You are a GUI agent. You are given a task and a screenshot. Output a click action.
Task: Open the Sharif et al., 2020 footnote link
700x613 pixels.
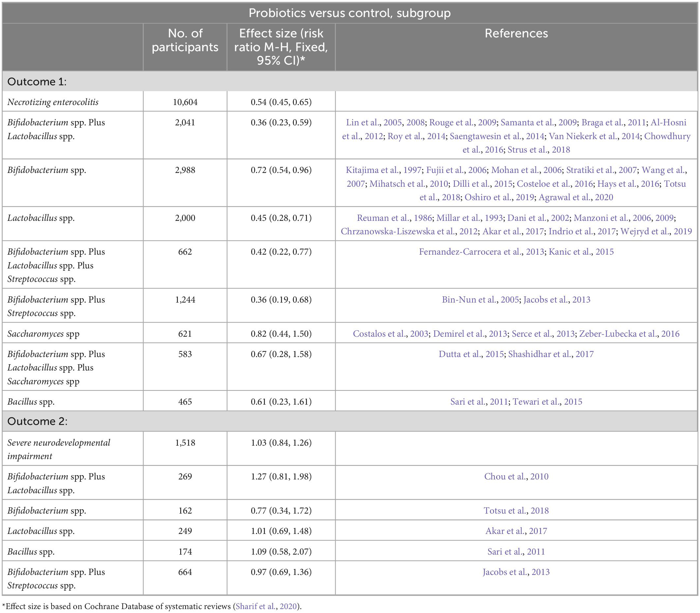[x=267, y=606]
